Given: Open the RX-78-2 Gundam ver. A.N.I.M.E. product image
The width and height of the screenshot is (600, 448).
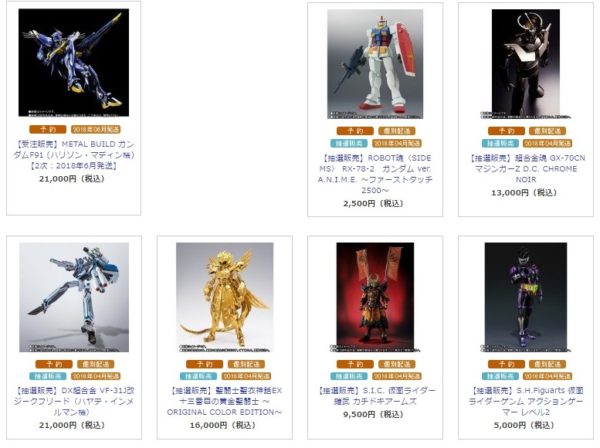Looking at the screenshot, I should (x=375, y=64).
